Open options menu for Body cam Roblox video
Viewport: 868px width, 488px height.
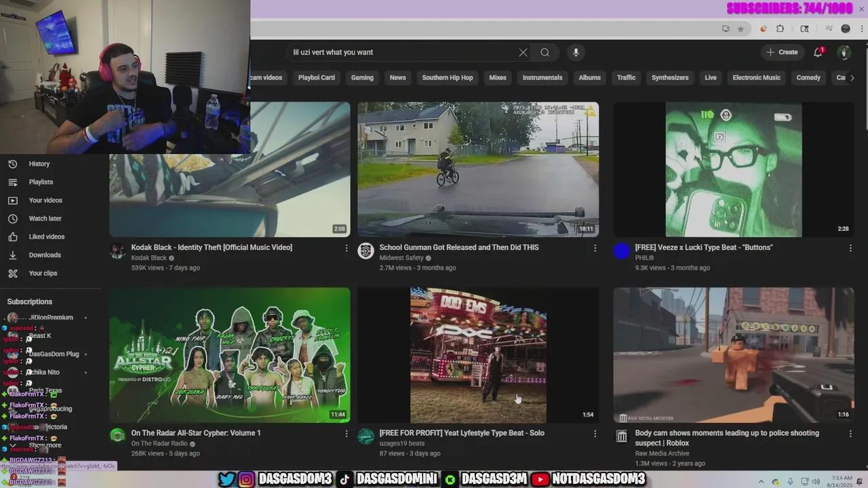click(x=850, y=434)
